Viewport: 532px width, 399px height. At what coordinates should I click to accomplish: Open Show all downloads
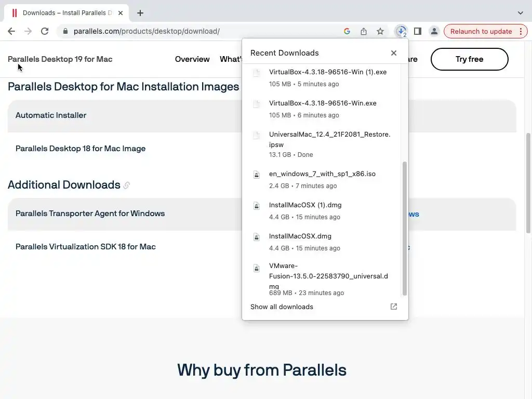(x=282, y=307)
